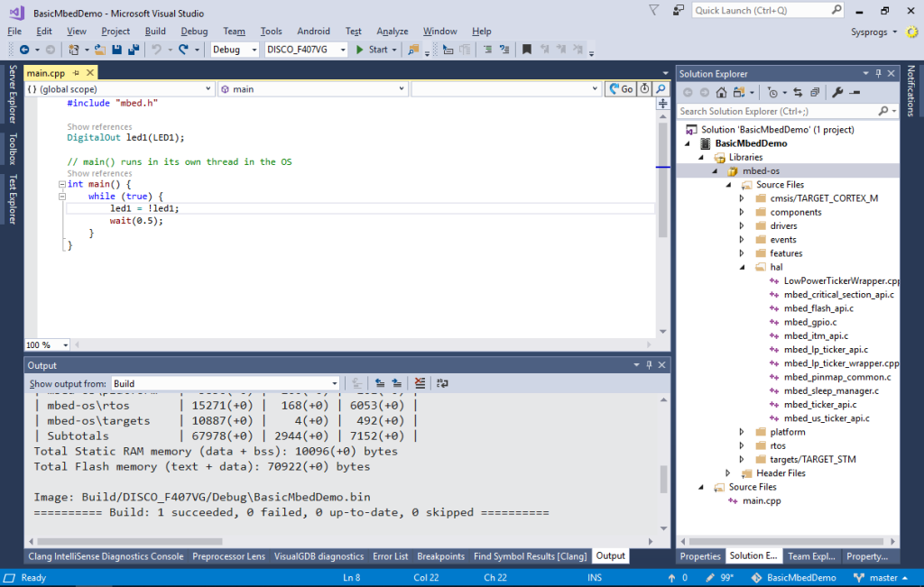This screenshot has width=924, height=587.
Task: Sync Solution Explorer with the active document
Action: (x=798, y=91)
